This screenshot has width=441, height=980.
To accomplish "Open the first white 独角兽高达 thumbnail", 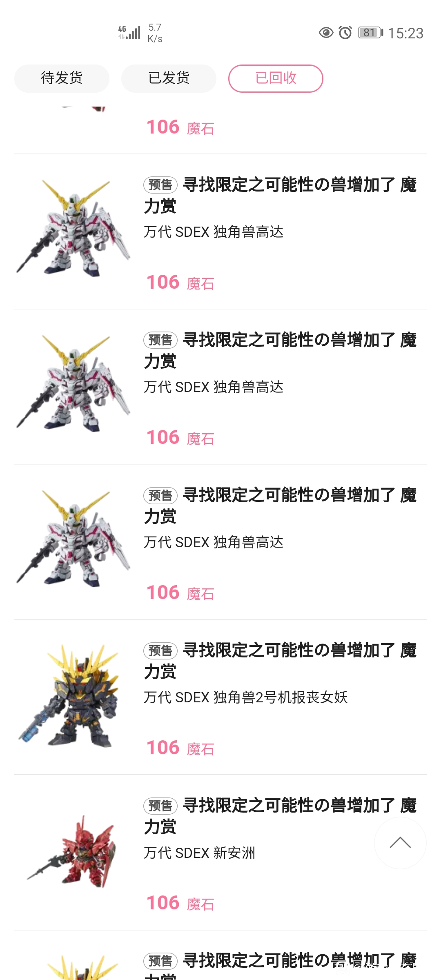I will point(73,227).
